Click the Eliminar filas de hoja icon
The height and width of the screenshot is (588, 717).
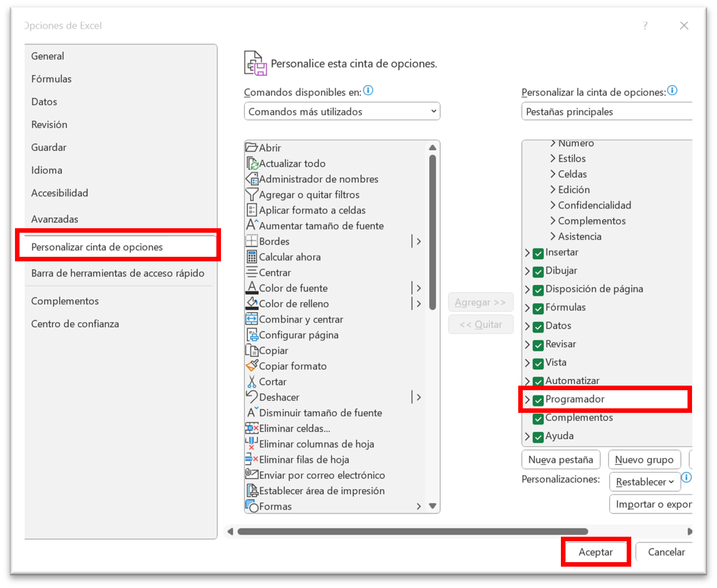(252, 459)
